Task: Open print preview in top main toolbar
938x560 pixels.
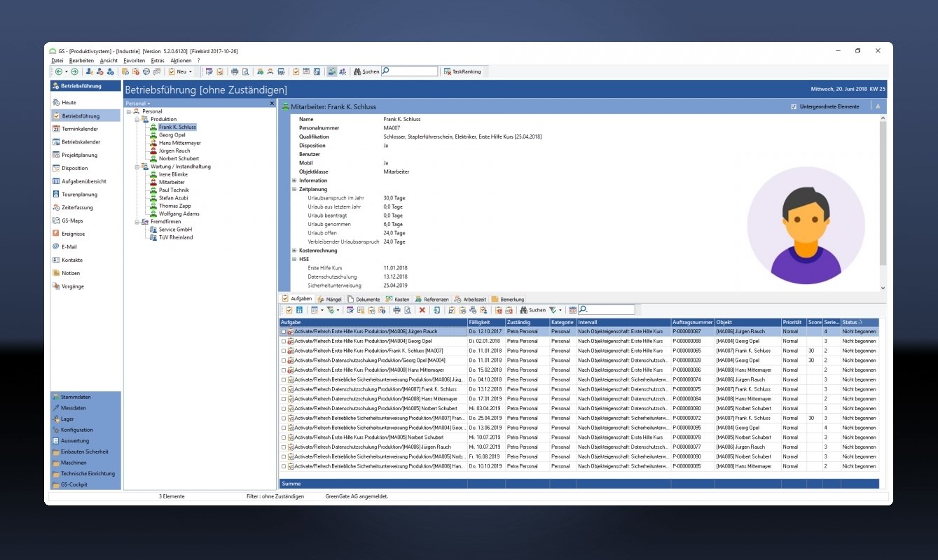Action: (x=245, y=71)
